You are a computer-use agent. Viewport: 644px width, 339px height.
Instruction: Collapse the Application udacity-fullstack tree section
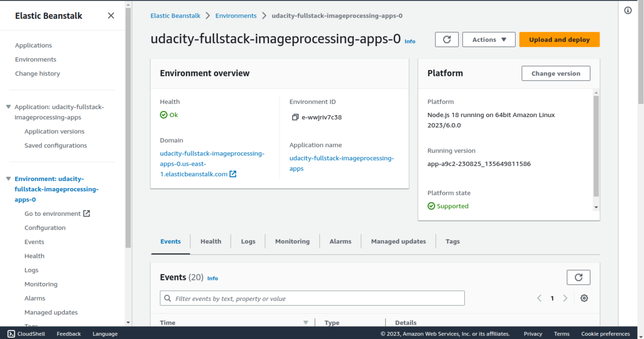click(x=8, y=107)
